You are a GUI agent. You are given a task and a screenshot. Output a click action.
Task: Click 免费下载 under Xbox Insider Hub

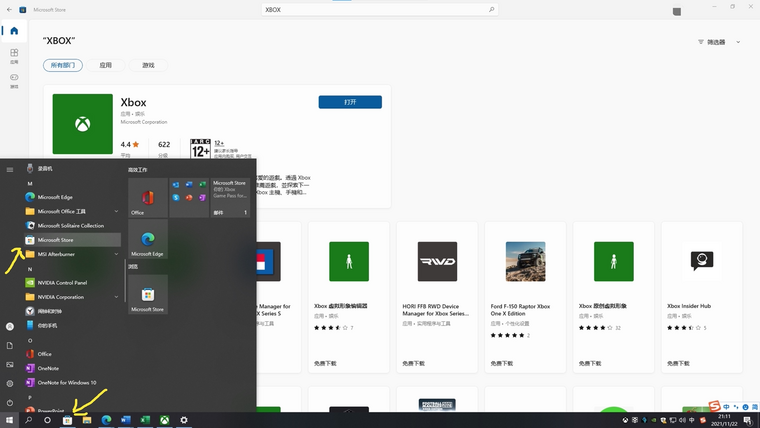tap(678, 363)
